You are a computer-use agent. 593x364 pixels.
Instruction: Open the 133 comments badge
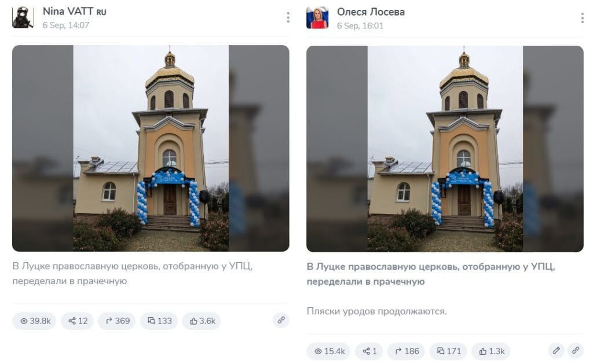tap(159, 321)
